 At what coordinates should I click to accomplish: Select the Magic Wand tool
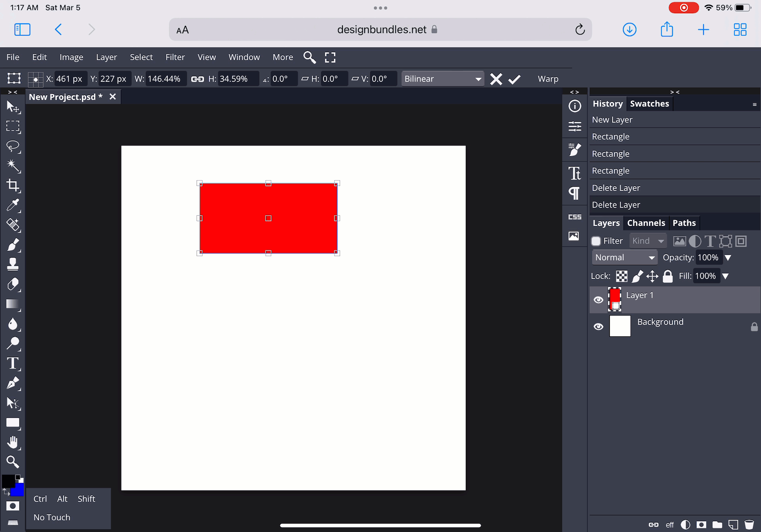pyautogui.click(x=13, y=166)
